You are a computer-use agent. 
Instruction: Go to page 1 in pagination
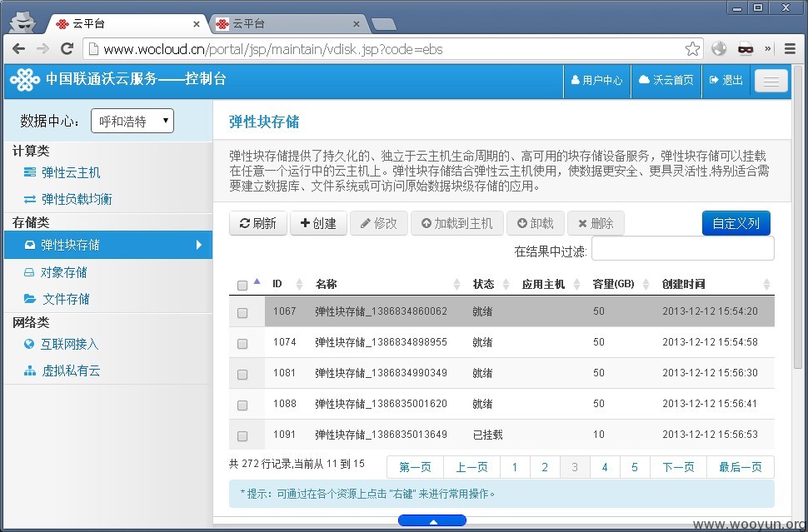coord(515,466)
